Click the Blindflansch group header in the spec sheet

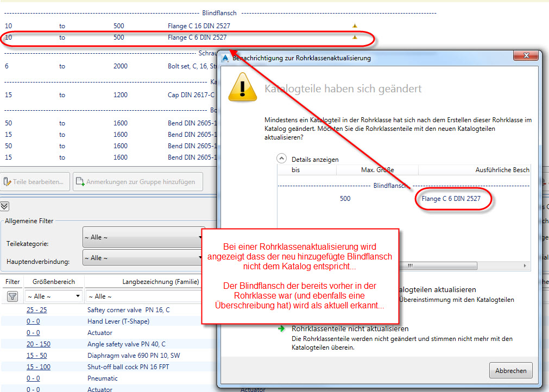click(219, 13)
